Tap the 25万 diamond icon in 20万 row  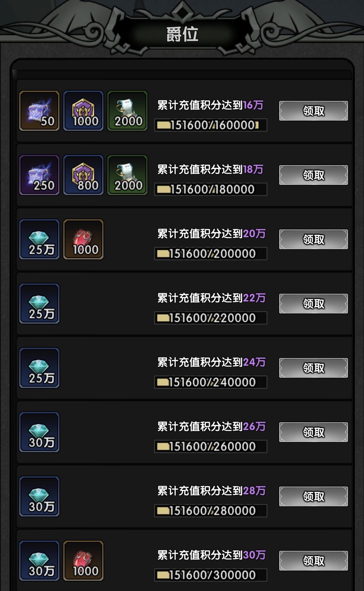(x=39, y=239)
